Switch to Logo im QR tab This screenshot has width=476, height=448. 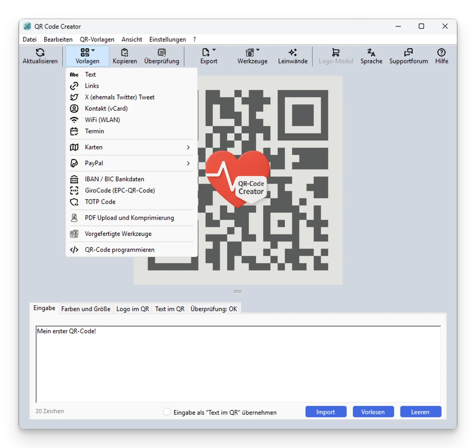(x=132, y=309)
